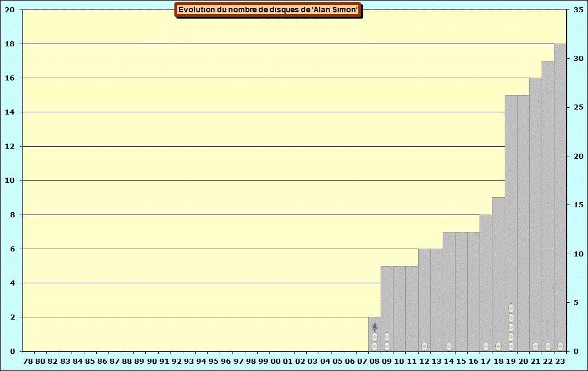Select the disc icon in the year 12 bar
This screenshot has height=371, width=588.
424,346
